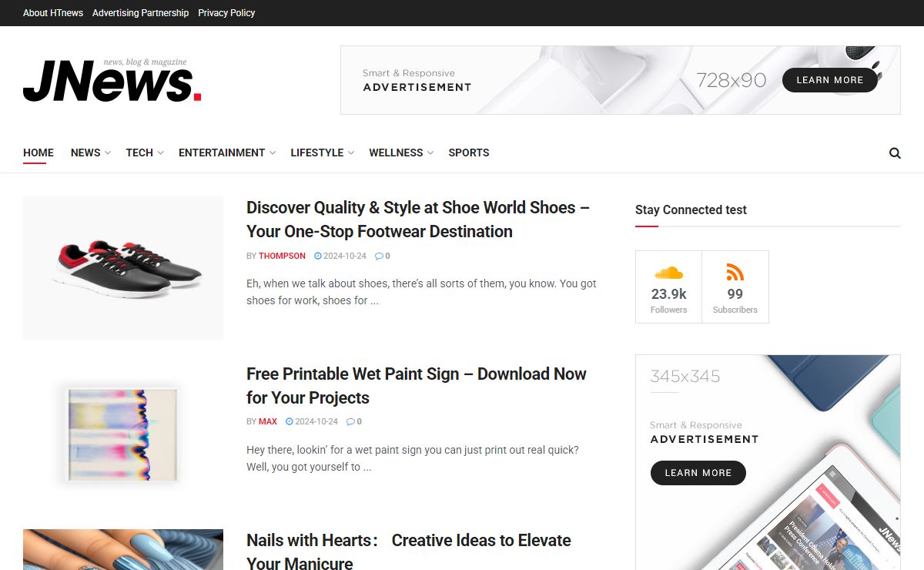Screen dimensions: 924x570
Task: Click Shoe World excerpt starting 'Eh, when we talk'
Action: tap(421, 292)
